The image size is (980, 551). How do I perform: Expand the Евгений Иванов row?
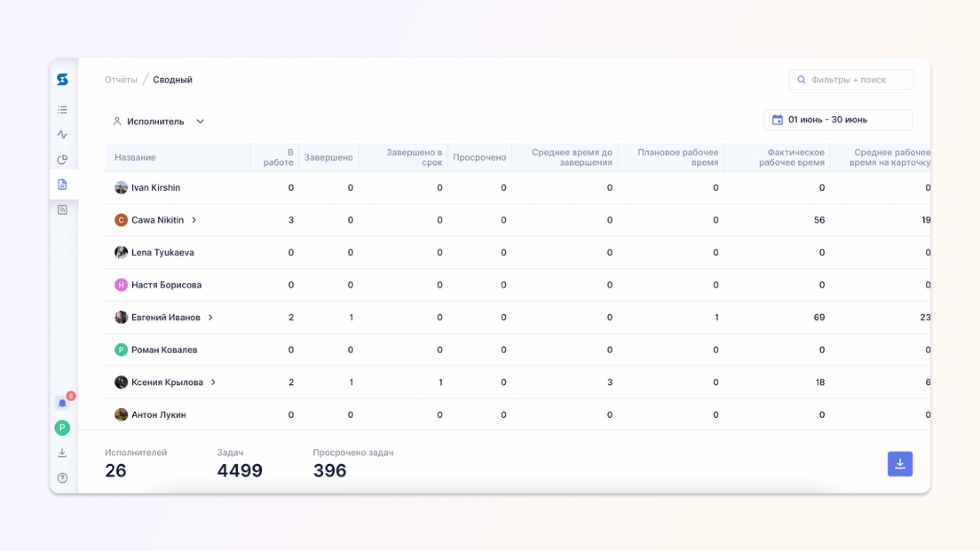(210, 317)
